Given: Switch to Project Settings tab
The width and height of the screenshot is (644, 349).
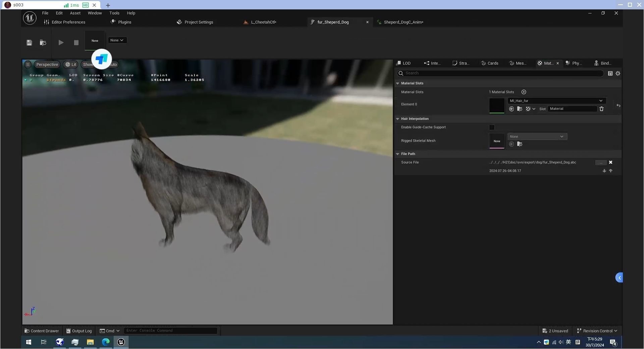Looking at the screenshot, I should (195, 22).
